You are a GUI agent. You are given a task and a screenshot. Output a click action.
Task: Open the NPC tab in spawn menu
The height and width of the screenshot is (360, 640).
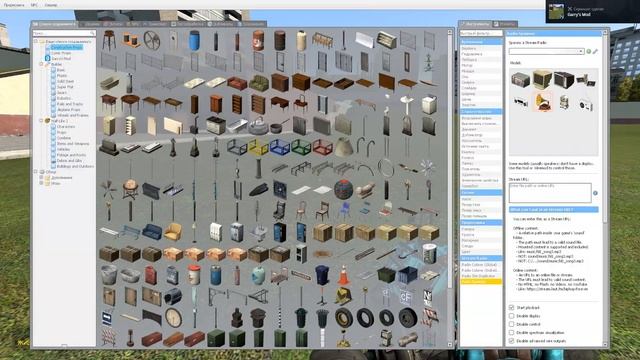[133, 24]
